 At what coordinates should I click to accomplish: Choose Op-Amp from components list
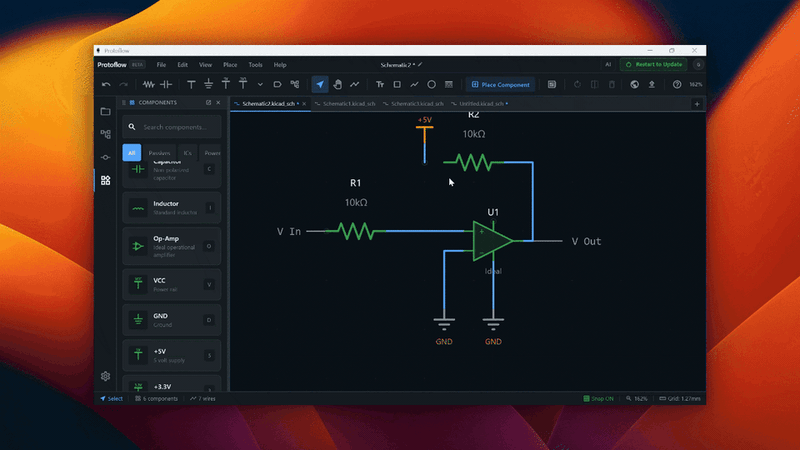point(172,246)
